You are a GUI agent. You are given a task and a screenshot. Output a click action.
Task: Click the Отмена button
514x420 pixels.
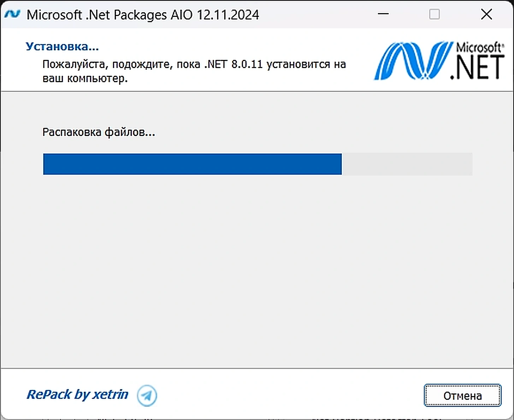[x=462, y=395]
